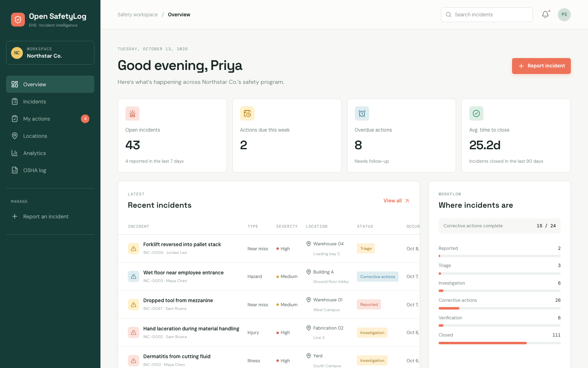Click the Open incidents siren icon
This screenshot has width=588, height=368.
click(x=132, y=114)
